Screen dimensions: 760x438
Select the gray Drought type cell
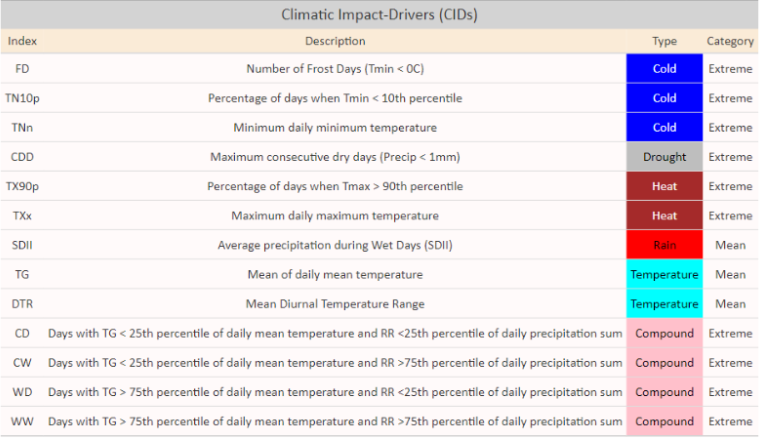pyautogui.click(x=665, y=157)
